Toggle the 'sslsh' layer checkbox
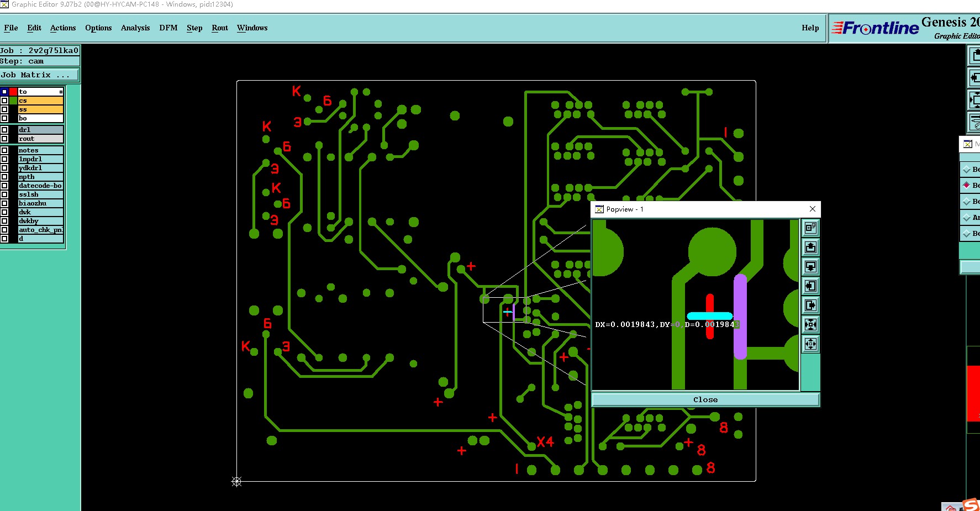This screenshot has height=511, width=980. (4, 194)
